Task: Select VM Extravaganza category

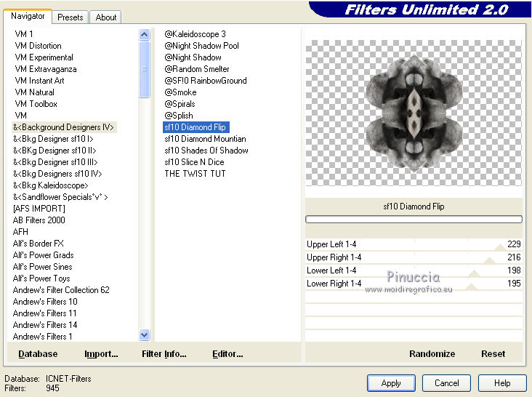Action: 46,69
